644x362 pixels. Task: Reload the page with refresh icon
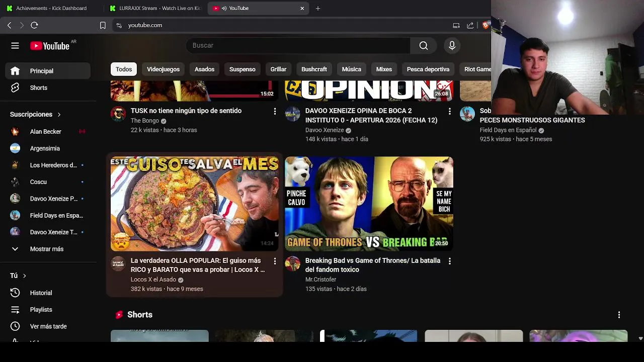click(x=34, y=25)
